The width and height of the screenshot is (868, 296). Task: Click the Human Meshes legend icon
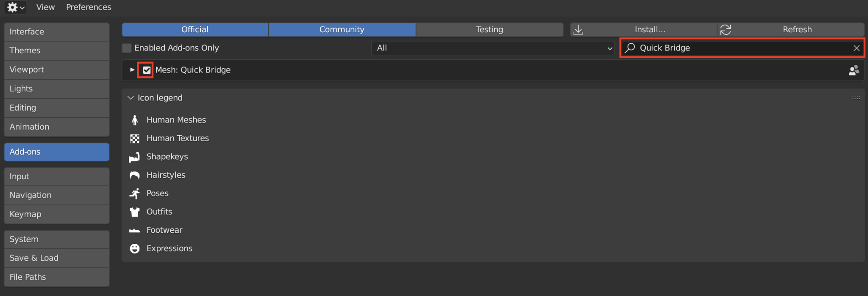tap(135, 120)
